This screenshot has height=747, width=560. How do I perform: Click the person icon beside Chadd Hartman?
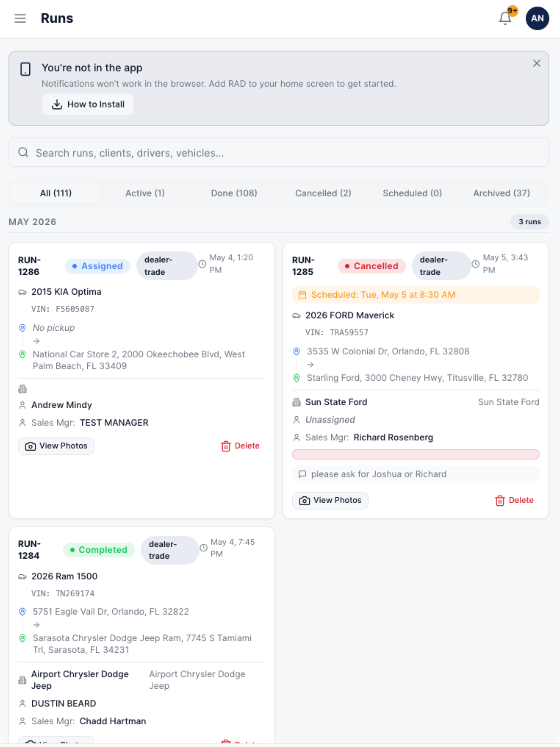pyautogui.click(x=22, y=722)
